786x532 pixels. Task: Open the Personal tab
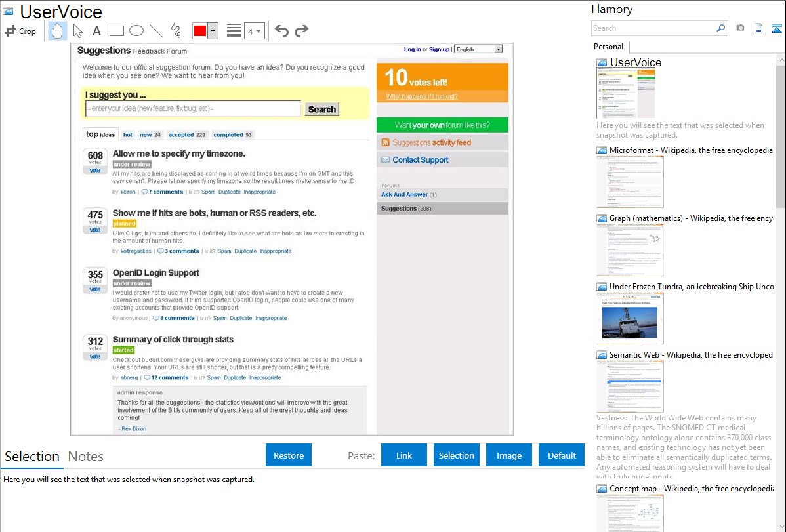coord(609,47)
